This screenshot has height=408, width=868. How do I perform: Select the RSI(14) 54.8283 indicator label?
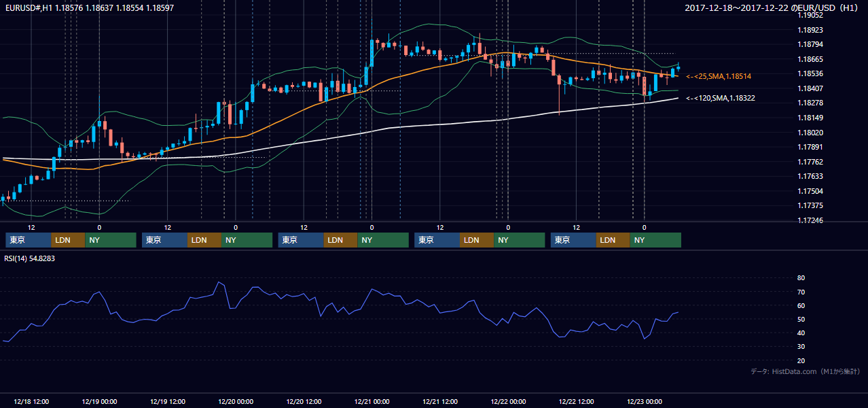[x=30, y=258]
